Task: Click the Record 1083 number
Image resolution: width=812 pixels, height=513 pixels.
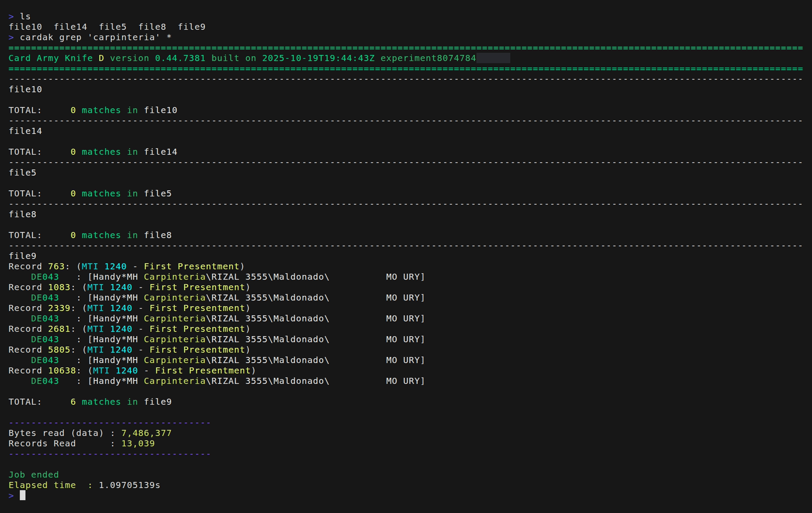Action: click(x=59, y=287)
